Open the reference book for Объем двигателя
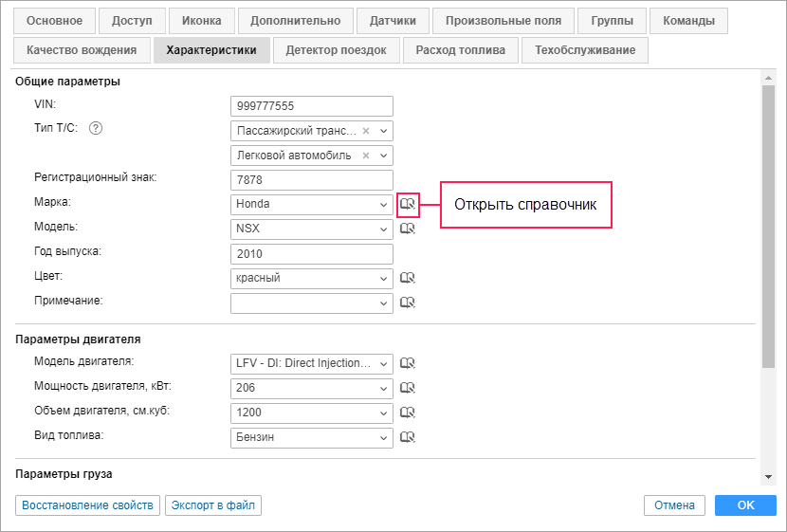Viewport: 787px width, 532px height. tap(408, 413)
